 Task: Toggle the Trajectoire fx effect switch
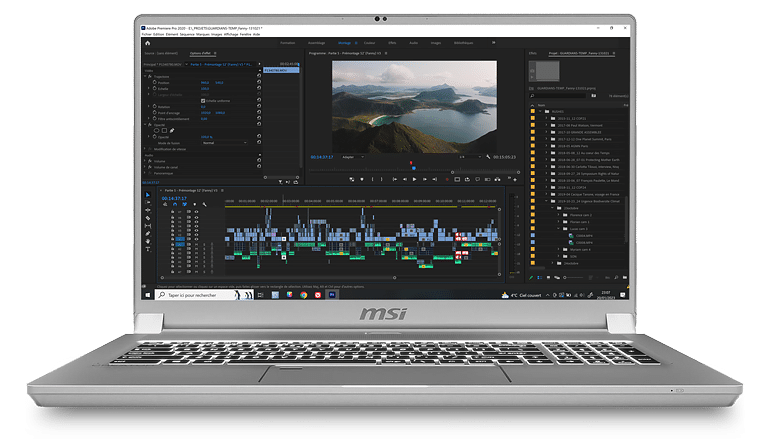tap(149, 76)
